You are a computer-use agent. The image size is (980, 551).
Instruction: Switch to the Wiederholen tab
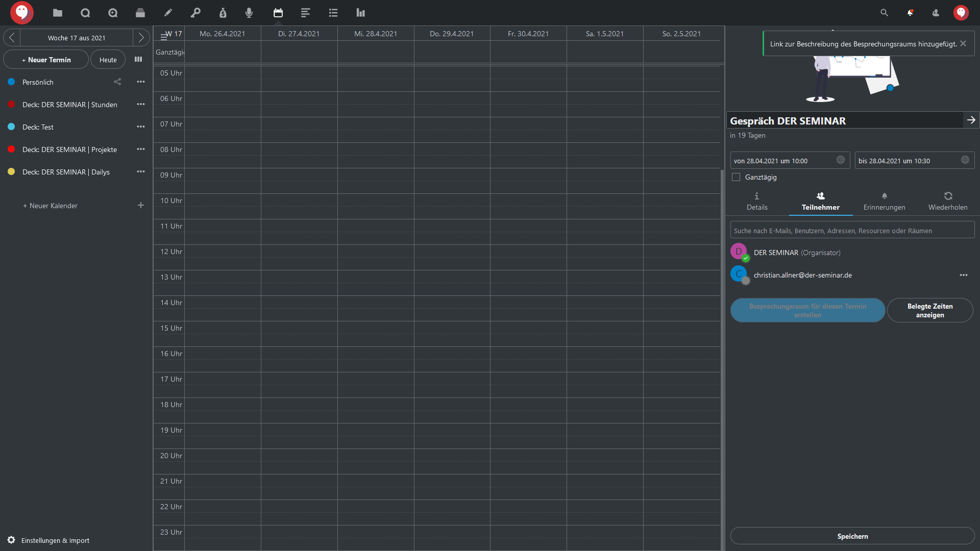click(948, 201)
